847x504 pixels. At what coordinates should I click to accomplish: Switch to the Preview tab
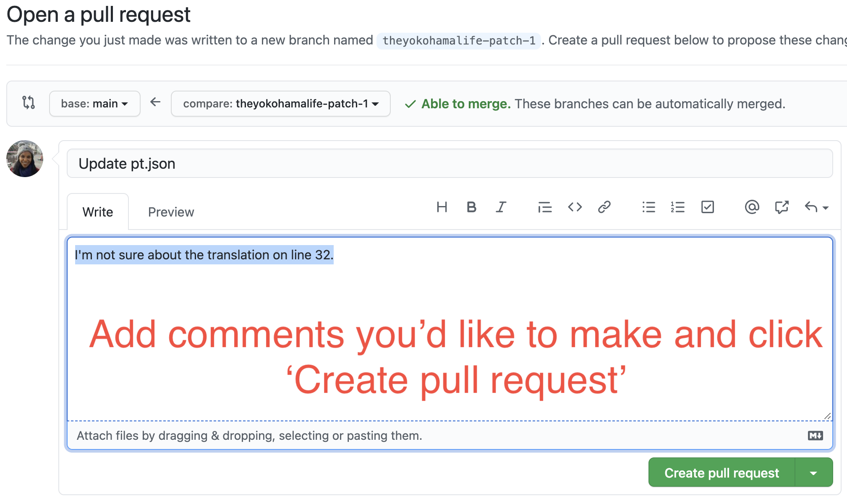[171, 212]
